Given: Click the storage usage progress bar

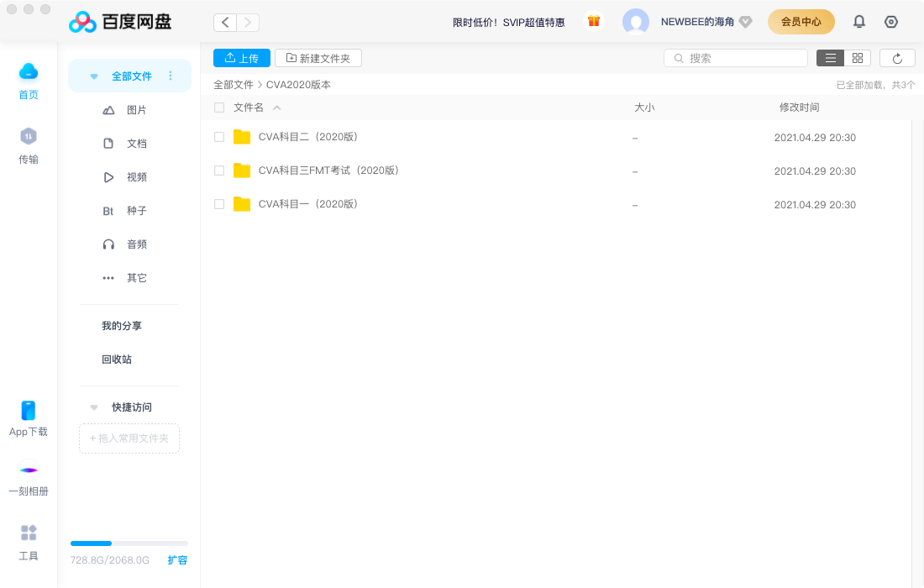Looking at the screenshot, I should pos(129,543).
